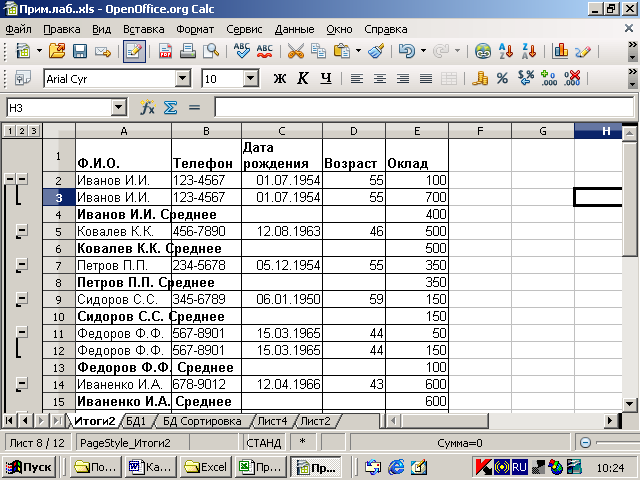
Task: Open the Font Name dropdown arrow
Action: pyautogui.click(x=183, y=78)
